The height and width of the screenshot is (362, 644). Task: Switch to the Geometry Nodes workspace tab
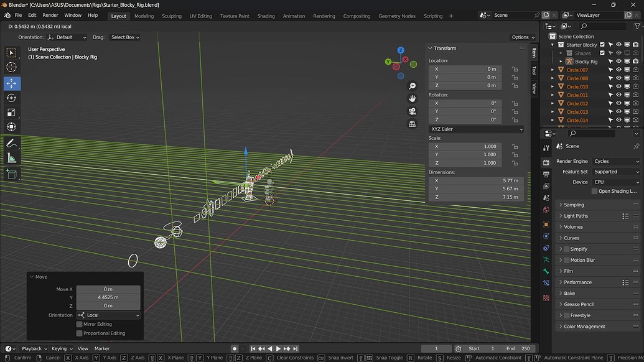[397, 16]
